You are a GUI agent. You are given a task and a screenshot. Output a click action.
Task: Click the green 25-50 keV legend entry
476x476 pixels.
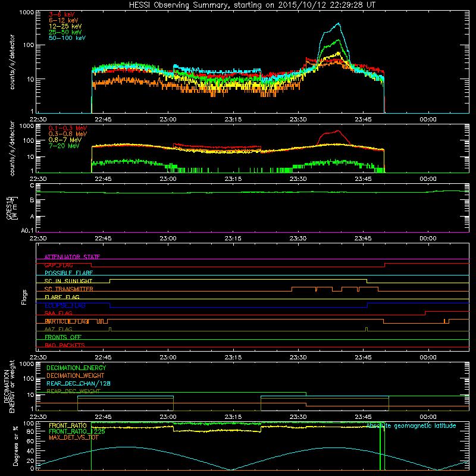[65, 32]
